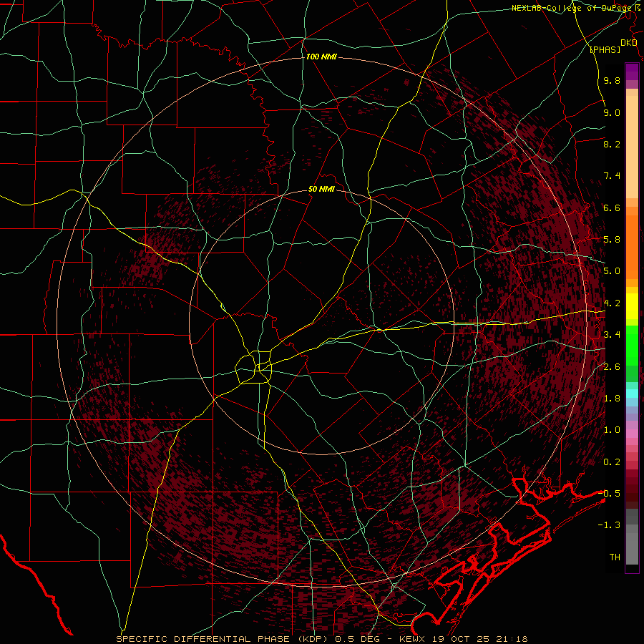
Task: Click the 1.8 scale value
Action: tap(612, 399)
